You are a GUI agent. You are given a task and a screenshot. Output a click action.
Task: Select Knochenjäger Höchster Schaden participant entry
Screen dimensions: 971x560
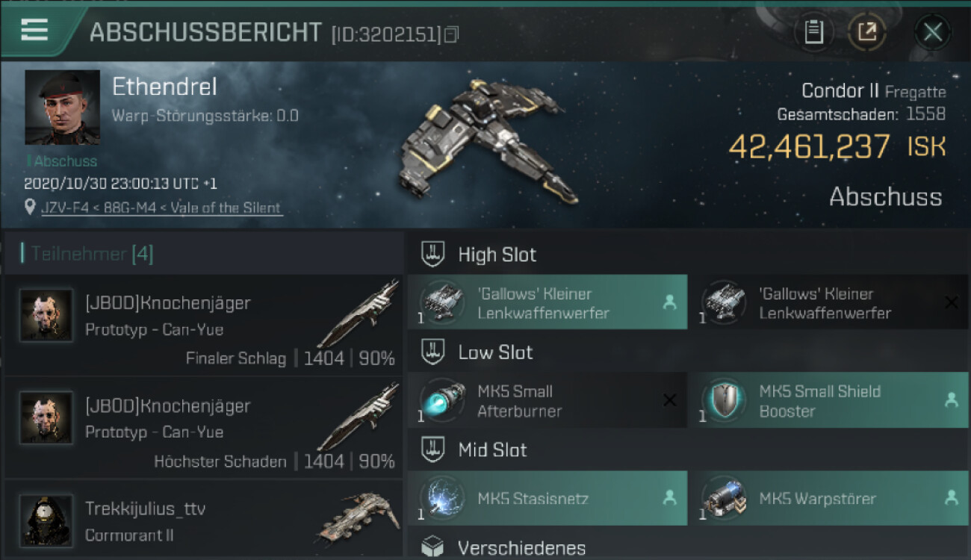(204, 428)
